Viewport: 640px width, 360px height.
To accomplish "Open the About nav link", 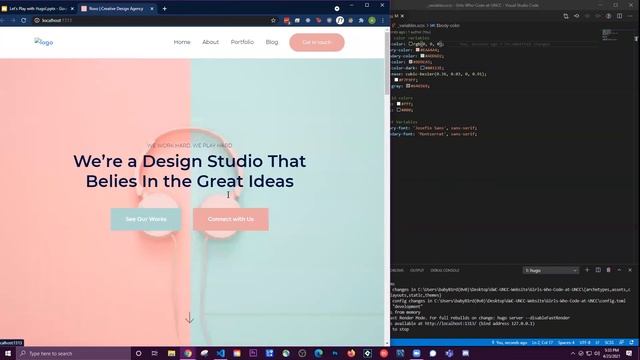I will (211, 42).
